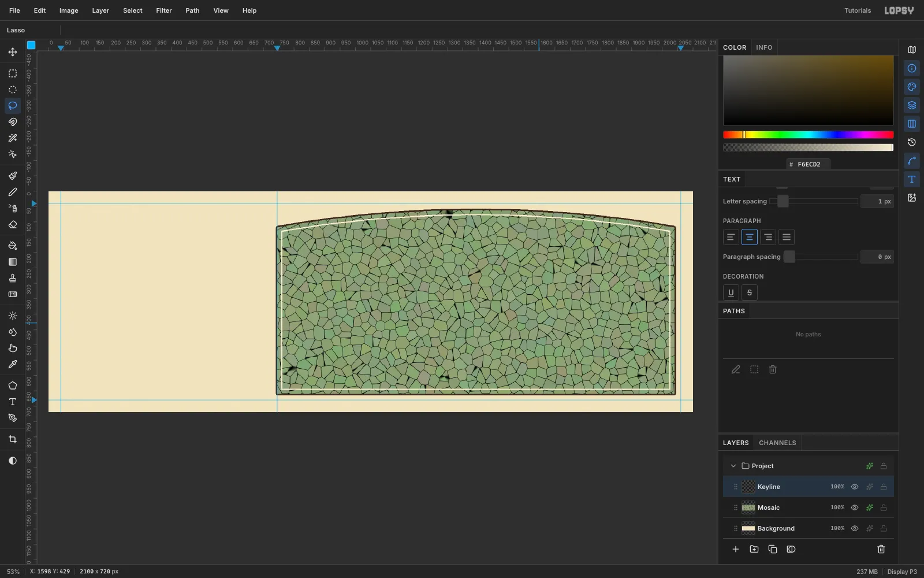Switch to the Info tab
924x578 pixels.
pos(764,47)
